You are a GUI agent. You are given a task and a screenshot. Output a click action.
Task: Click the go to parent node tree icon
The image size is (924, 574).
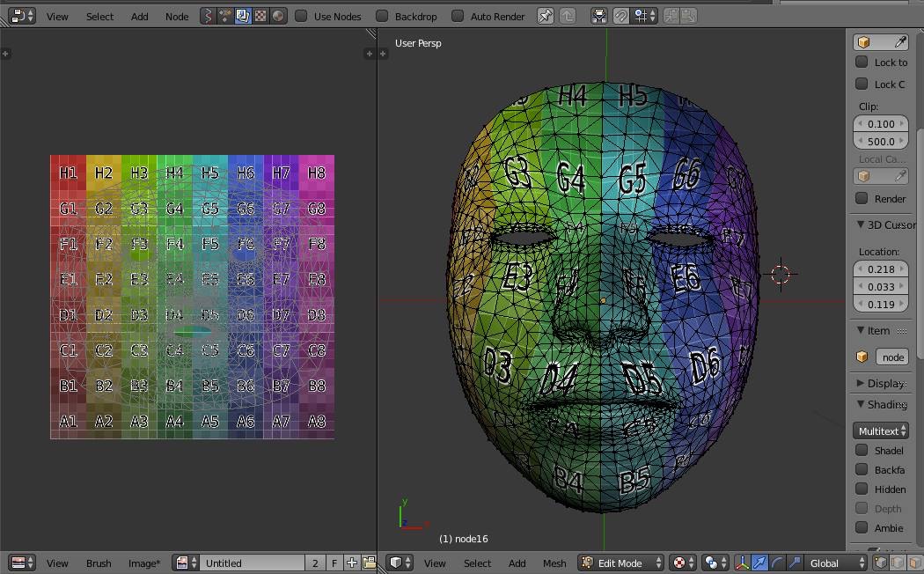coord(568,16)
